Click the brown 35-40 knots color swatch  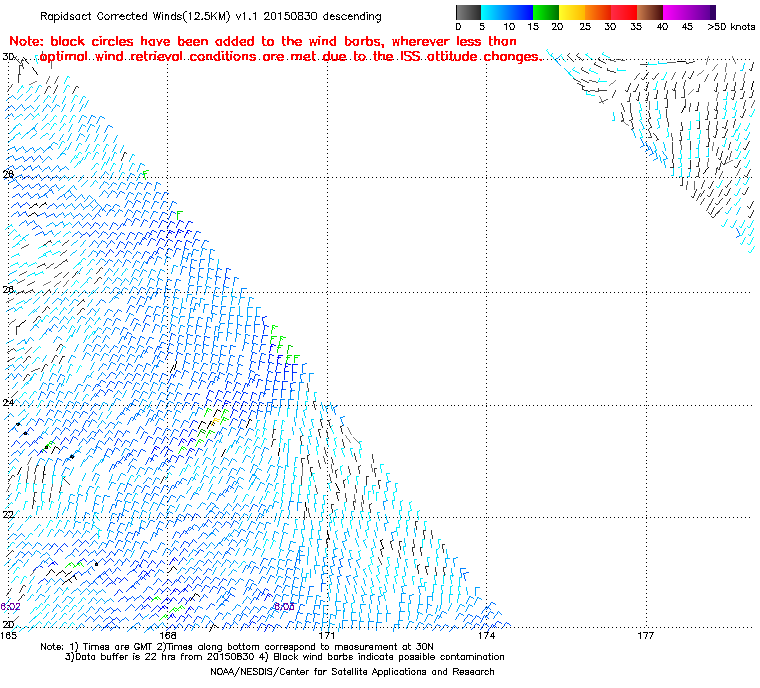tap(650, 13)
